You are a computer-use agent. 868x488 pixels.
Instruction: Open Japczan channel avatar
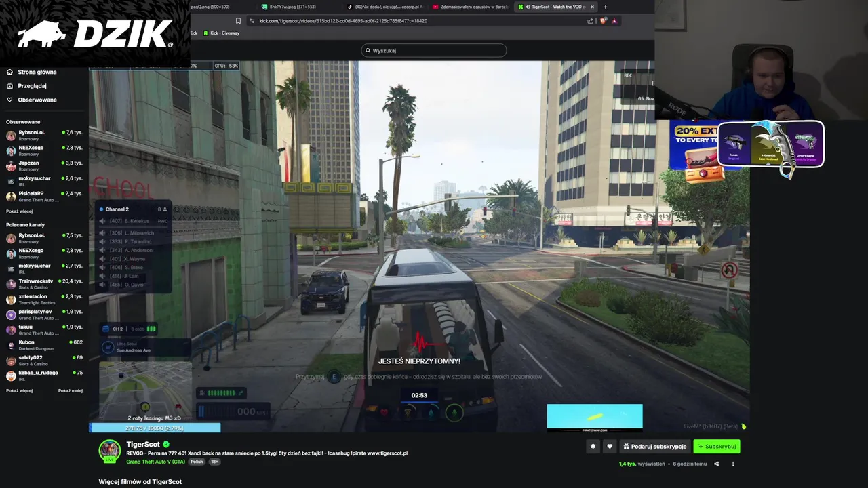[11, 166]
